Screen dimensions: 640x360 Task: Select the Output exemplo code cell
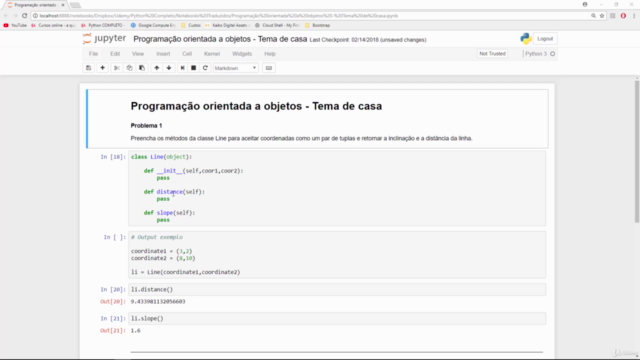(337, 255)
